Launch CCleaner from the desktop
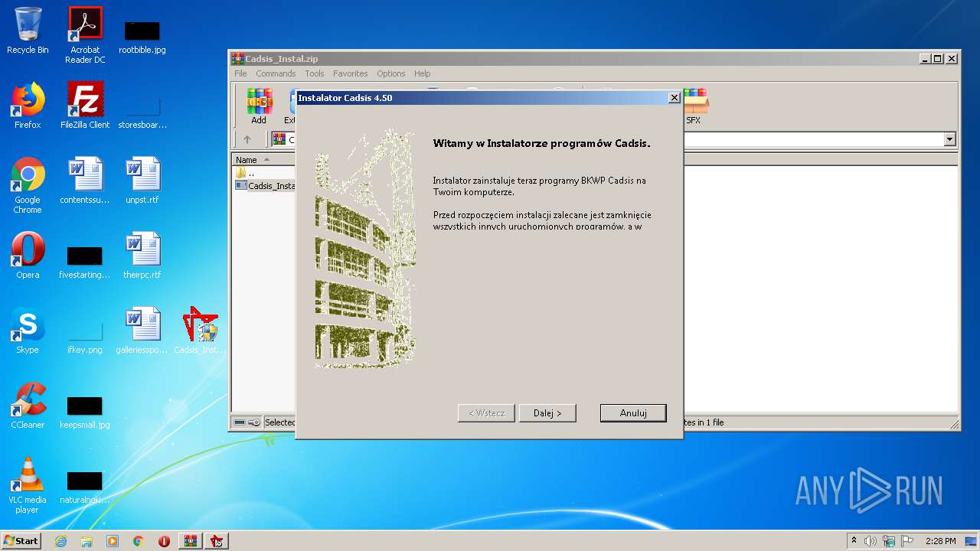This screenshot has width=980, height=551. pyautogui.click(x=28, y=406)
